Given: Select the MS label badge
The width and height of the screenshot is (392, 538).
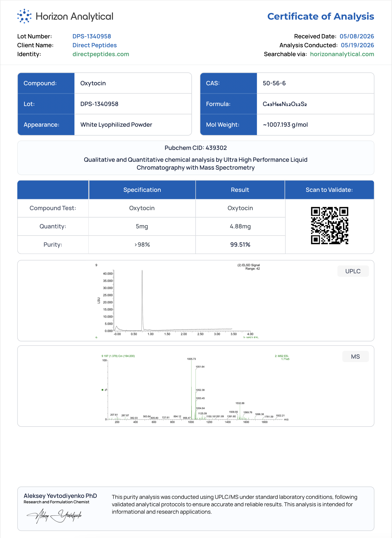Looking at the screenshot, I should click(x=355, y=357).
